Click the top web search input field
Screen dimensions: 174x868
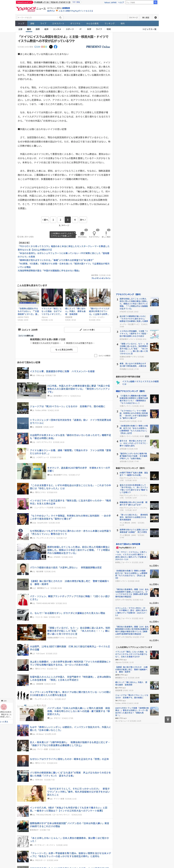point(139,2)
